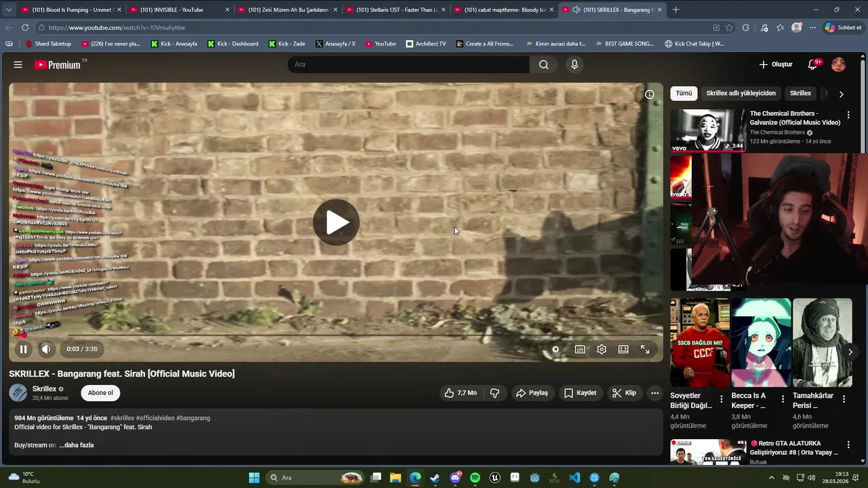Pause the video from the player controls

23,349
